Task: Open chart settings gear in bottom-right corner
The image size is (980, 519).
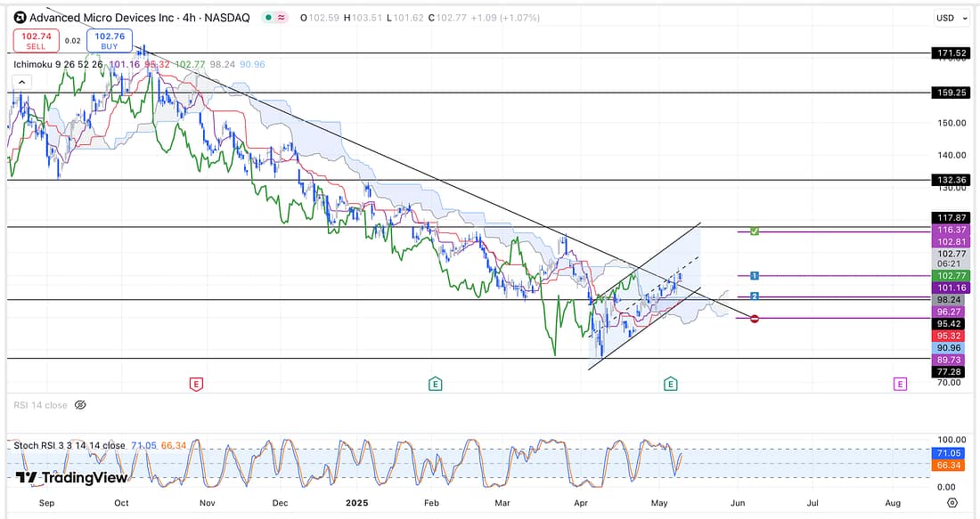Action: tap(951, 503)
